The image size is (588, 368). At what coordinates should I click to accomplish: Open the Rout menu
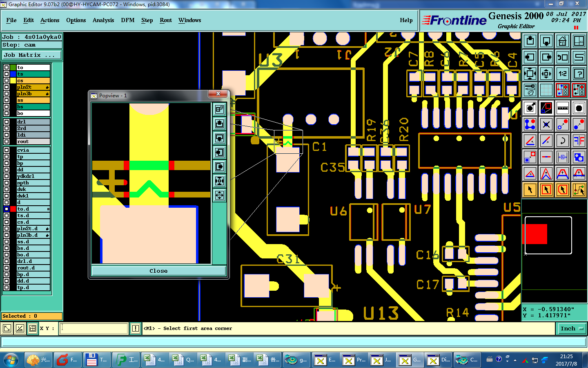[166, 20]
